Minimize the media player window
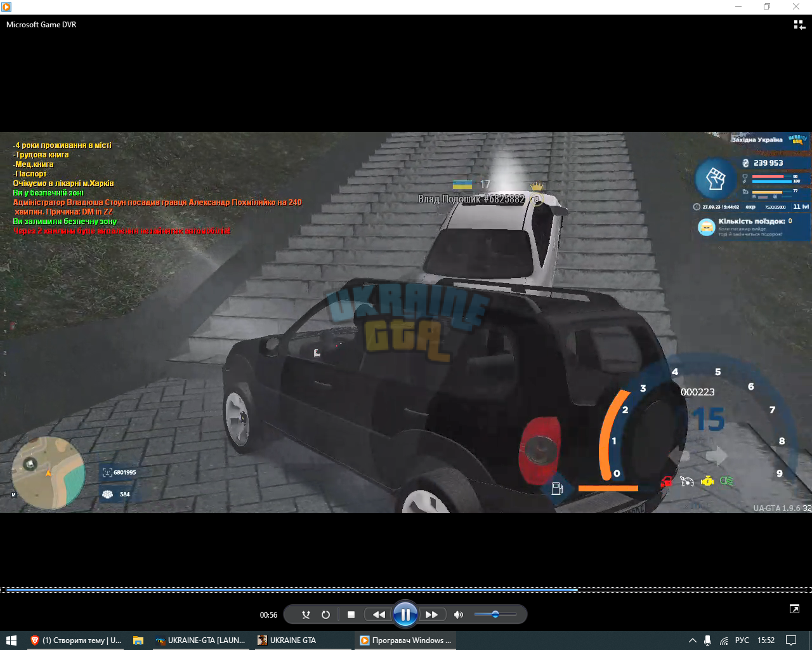The height and width of the screenshot is (650, 812). point(738,7)
